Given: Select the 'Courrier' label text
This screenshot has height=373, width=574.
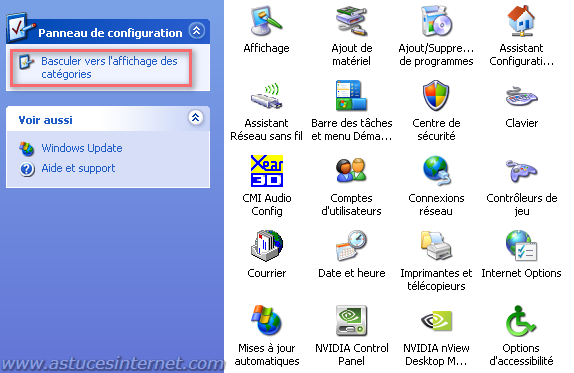Looking at the screenshot, I should tap(266, 273).
